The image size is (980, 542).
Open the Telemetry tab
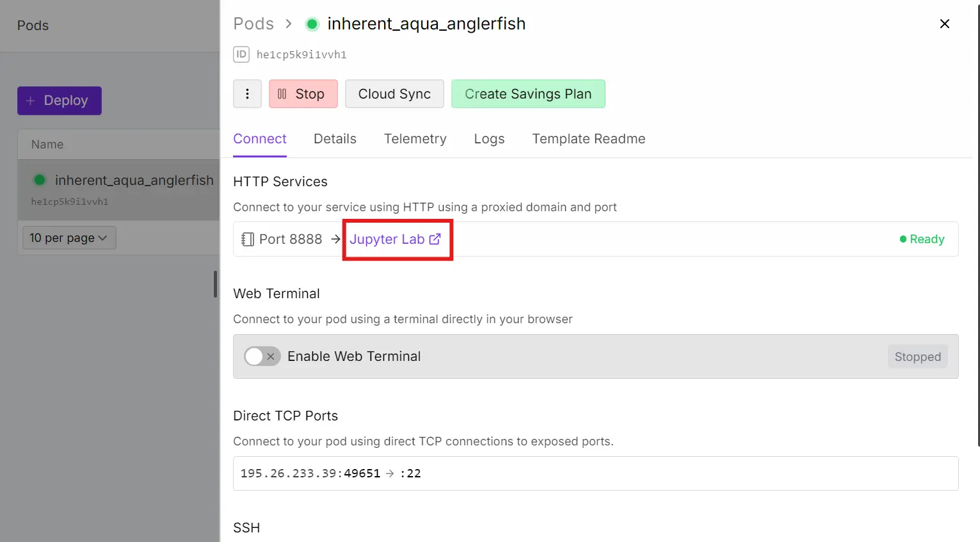tap(415, 139)
